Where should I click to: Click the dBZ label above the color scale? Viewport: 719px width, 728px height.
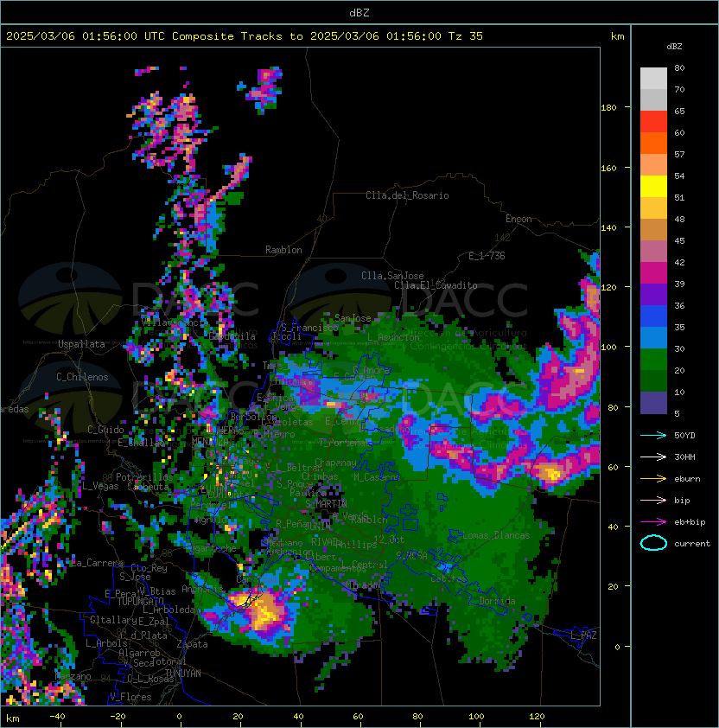[674, 47]
